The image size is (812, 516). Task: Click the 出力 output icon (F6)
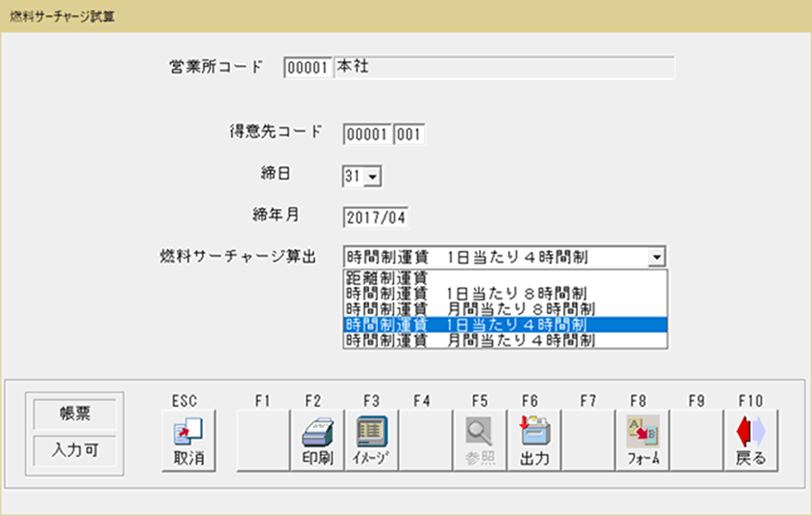click(534, 440)
